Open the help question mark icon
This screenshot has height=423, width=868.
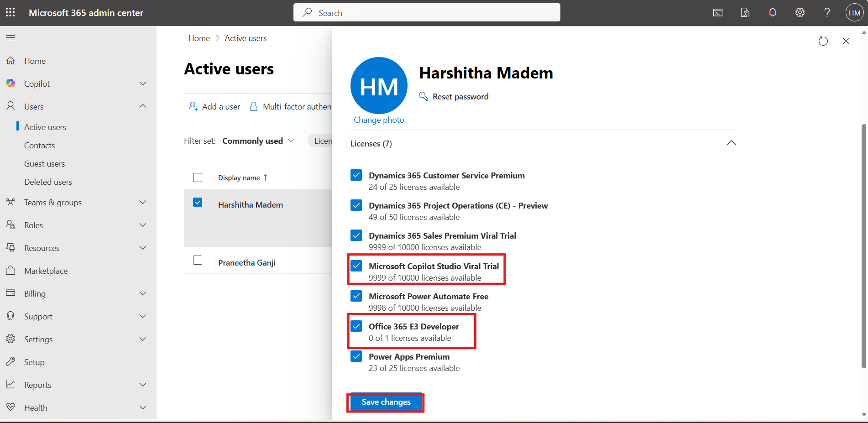tap(826, 12)
